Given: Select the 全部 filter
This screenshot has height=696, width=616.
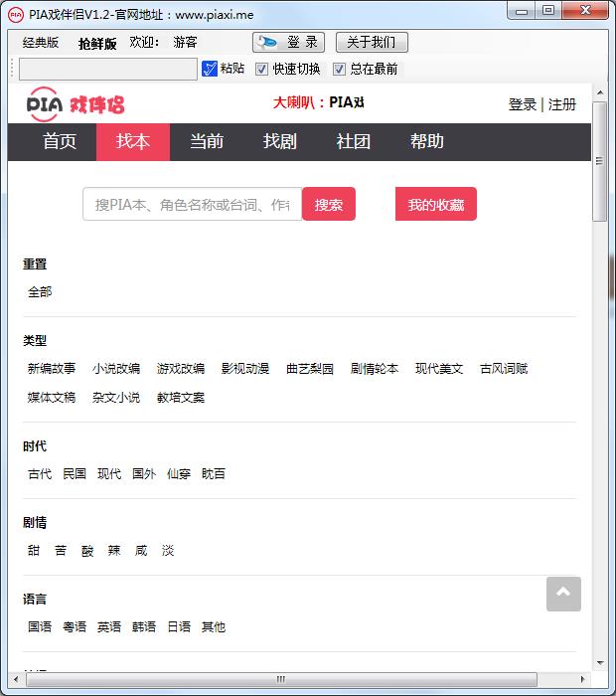Looking at the screenshot, I should [x=40, y=292].
